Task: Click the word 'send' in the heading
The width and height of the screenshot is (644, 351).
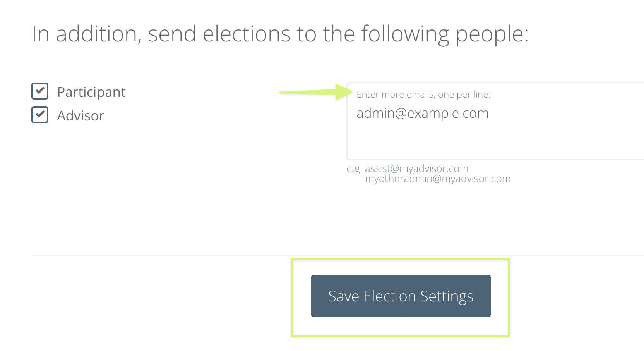Action: pos(172,34)
